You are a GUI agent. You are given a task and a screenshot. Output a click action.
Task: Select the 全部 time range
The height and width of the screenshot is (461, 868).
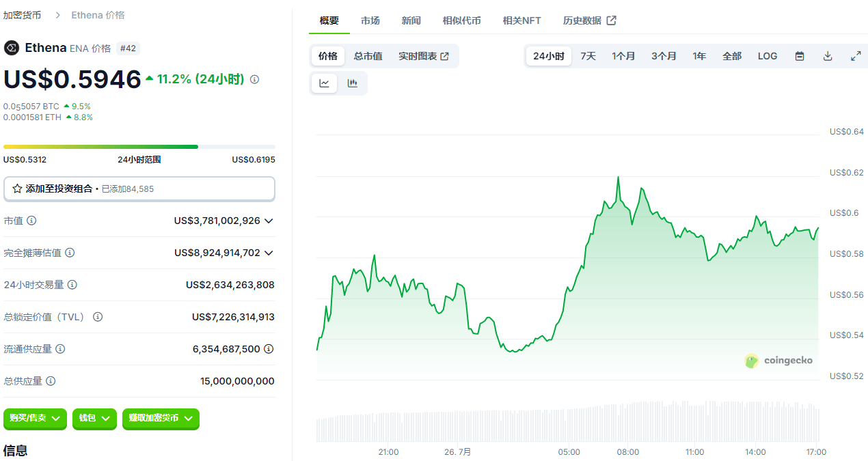point(732,56)
